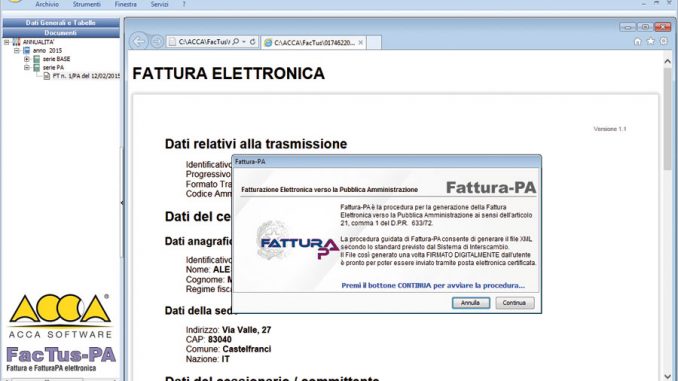This screenshot has height=381, width=678.
Task: Go back in the embedded browser
Action: pos(139,42)
